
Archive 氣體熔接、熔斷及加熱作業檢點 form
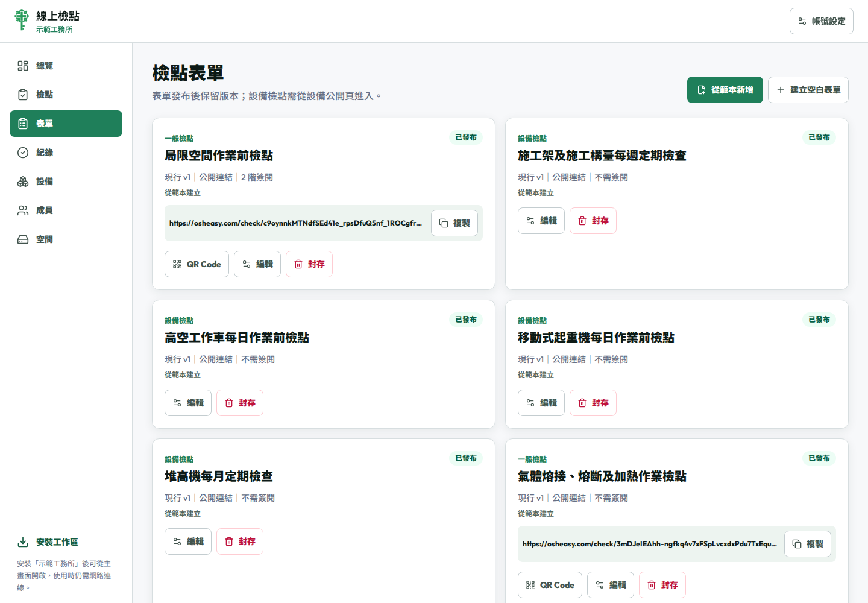coord(662,585)
